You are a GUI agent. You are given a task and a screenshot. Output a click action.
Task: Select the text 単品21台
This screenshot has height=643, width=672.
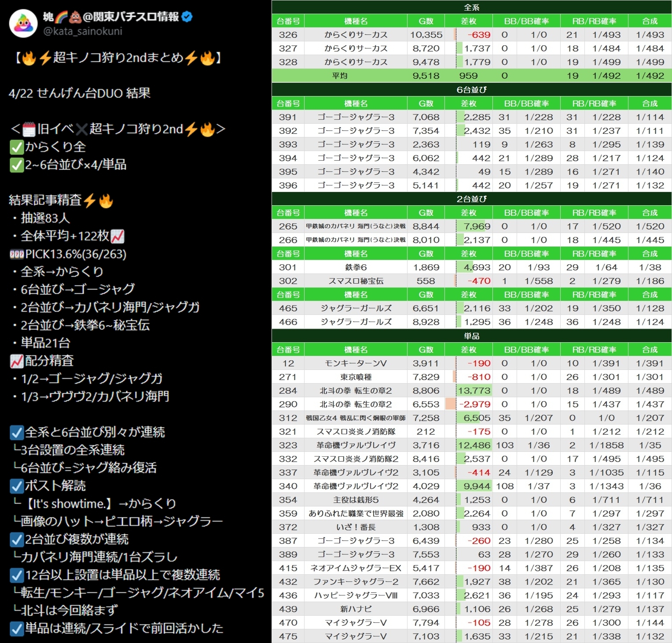(x=45, y=343)
